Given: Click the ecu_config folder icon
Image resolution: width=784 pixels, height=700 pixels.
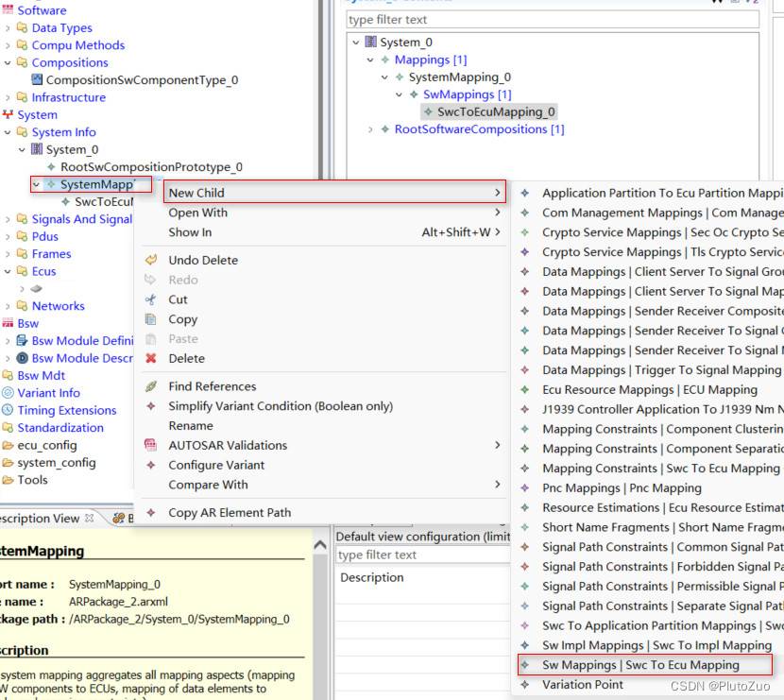Looking at the screenshot, I should (x=8, y=445).
